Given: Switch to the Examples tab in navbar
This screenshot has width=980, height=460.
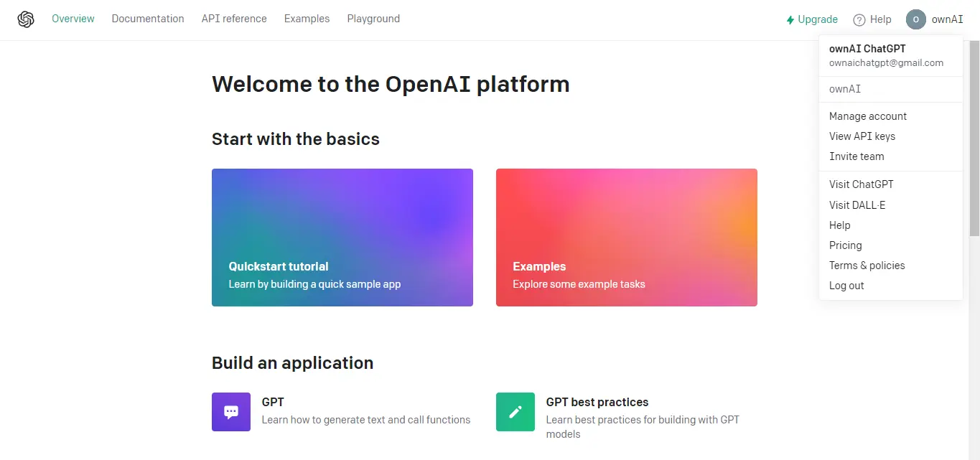Looking at the screenshot, I should click(307, 19).
